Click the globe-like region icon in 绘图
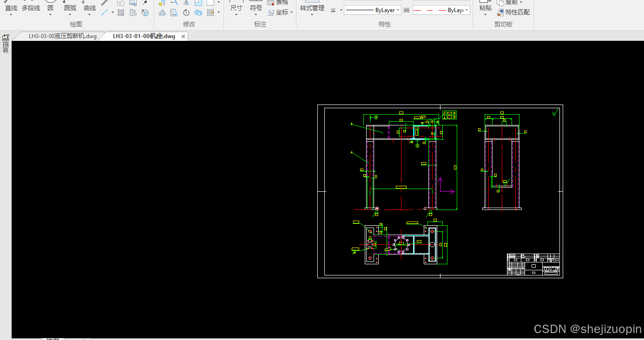 (145, 13)
